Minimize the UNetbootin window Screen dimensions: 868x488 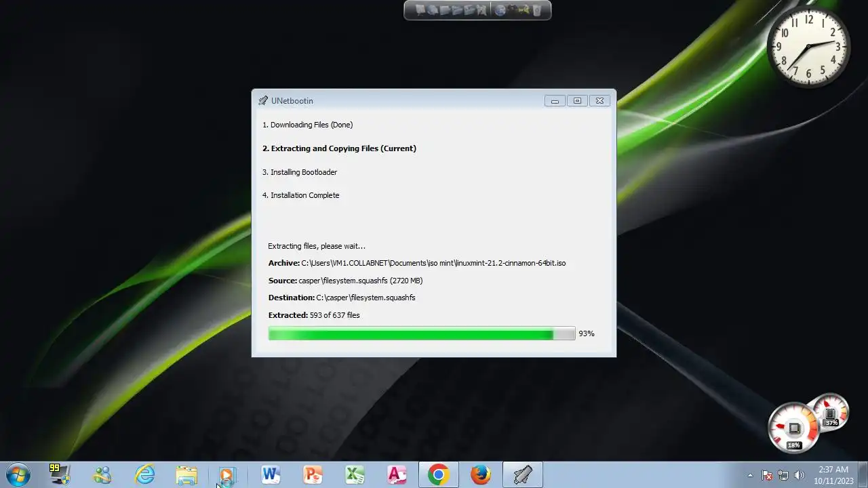tap(555, 101)
